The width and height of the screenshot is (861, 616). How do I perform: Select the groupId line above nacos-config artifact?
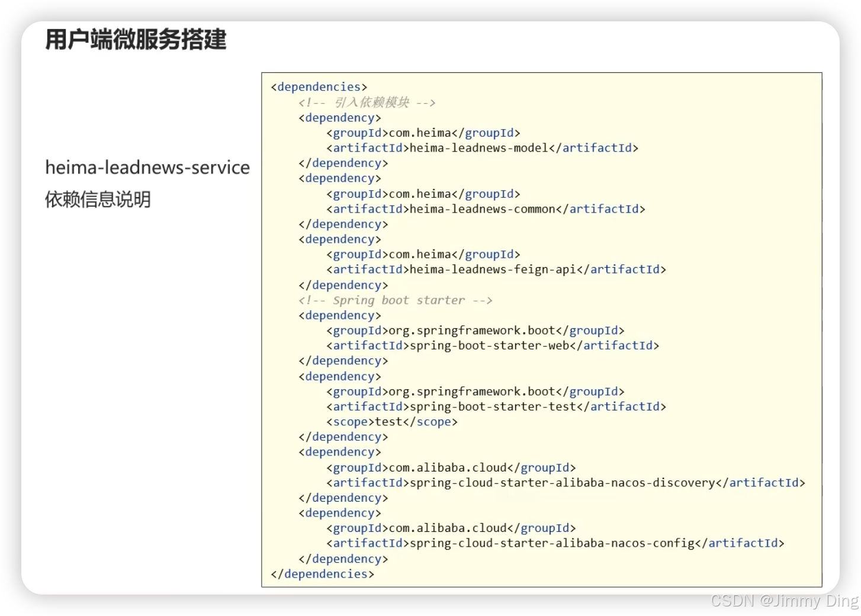451,528
